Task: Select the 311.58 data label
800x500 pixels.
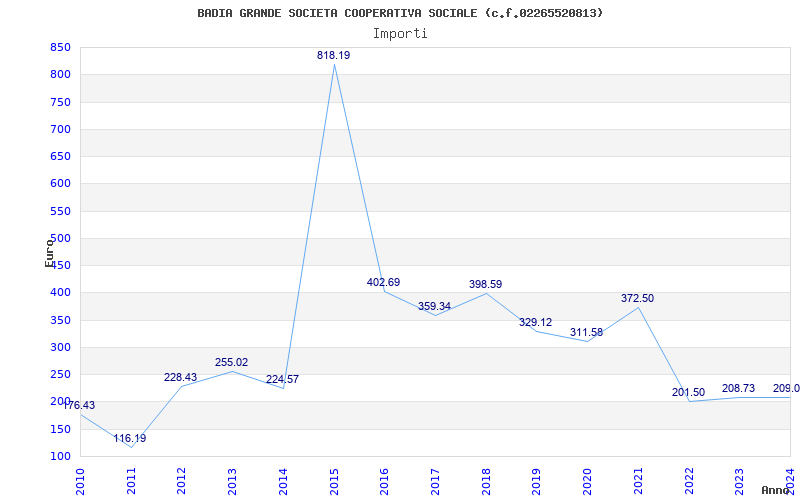Action: [x=586, y=333]
